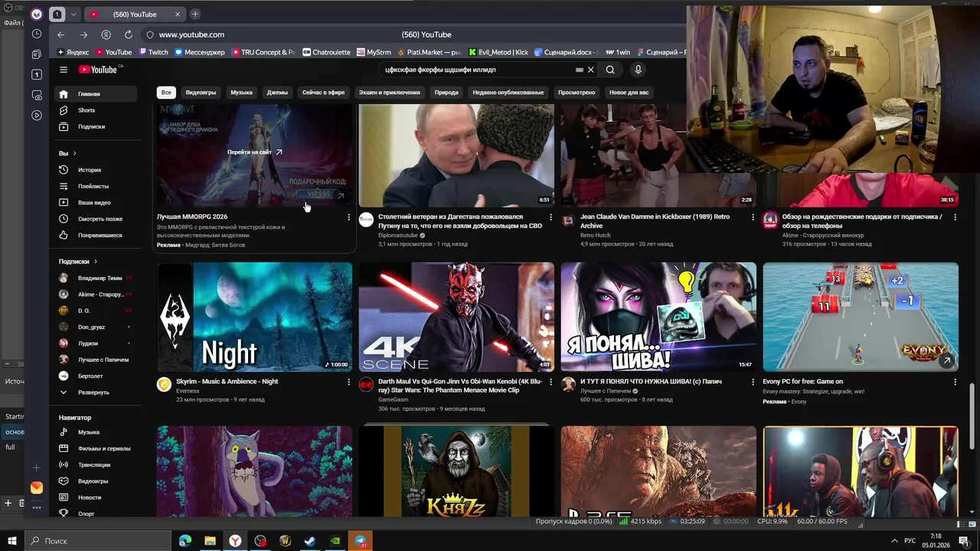The image size is (980, 551).
Task: Select the Природа filter chip
Action: [x=446, y=92]
